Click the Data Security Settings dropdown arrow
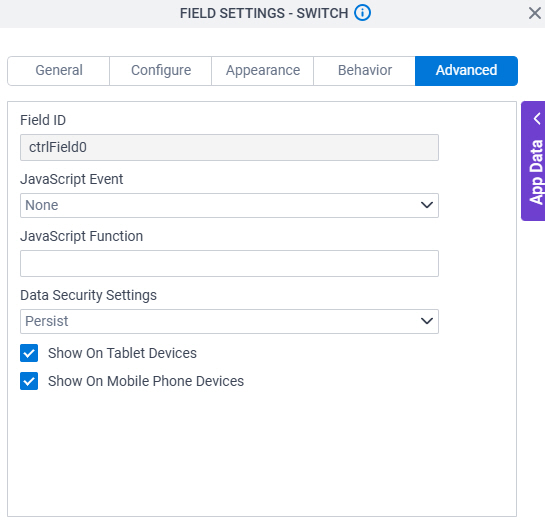 [x=426, y=321]
